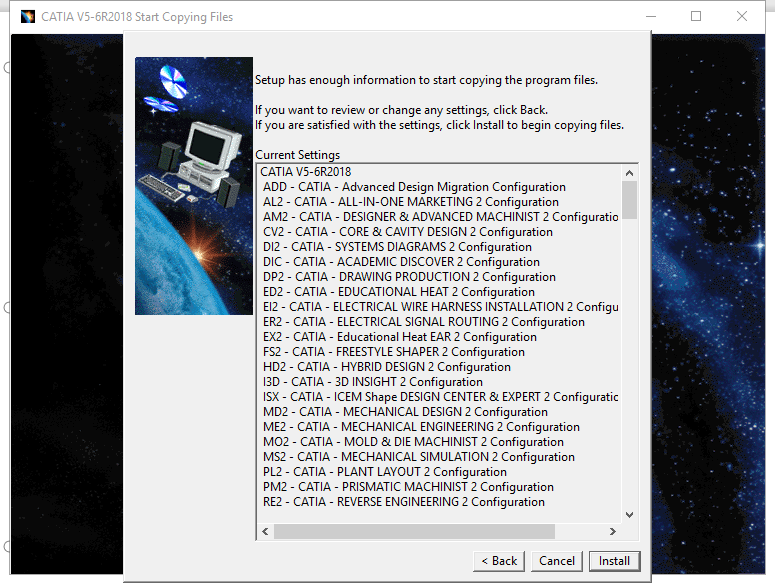The image size is (775, 584).
Task: Click the CATIA icon in the title bar
Action: coord(28,17)
